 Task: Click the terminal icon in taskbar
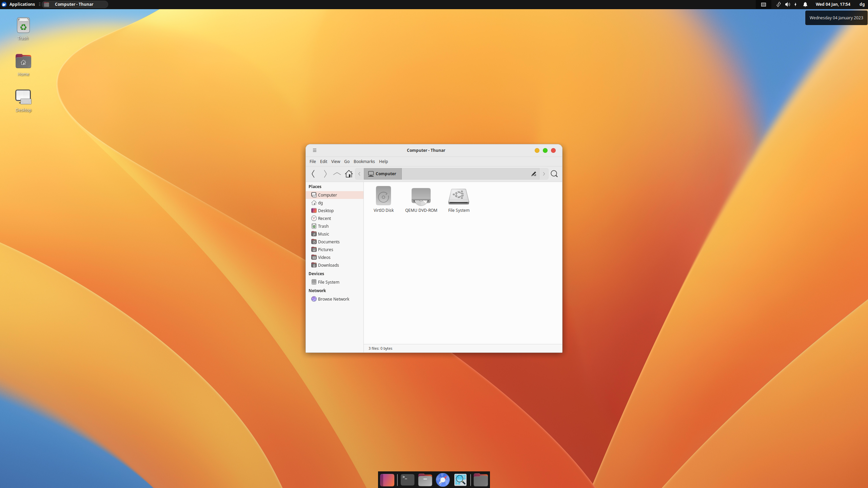click(x=406, y=479)
